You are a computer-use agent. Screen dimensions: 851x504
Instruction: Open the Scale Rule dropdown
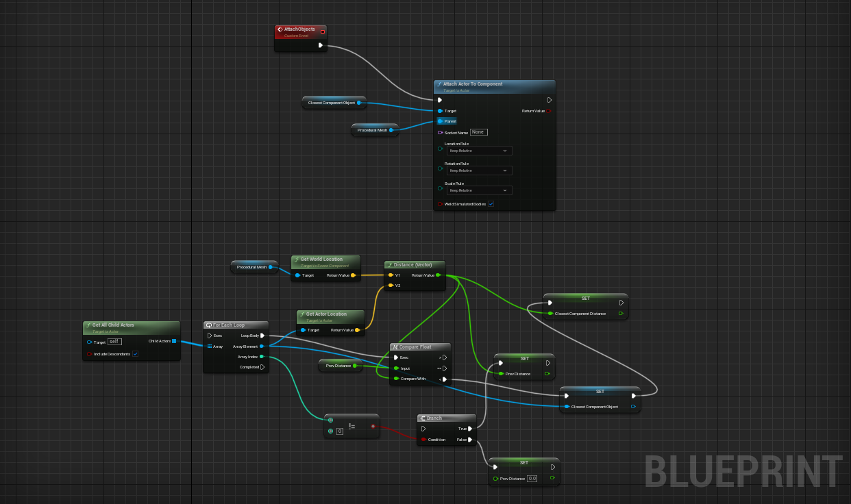coord(479,190)
